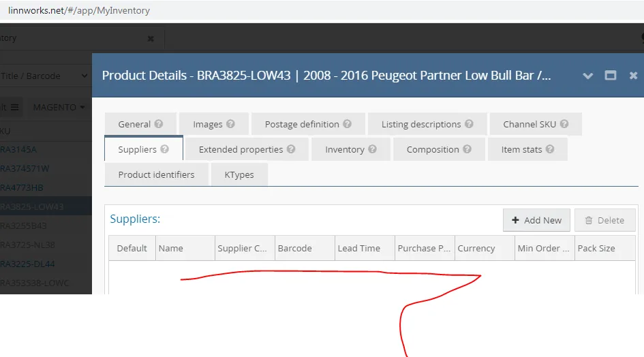The height and width of the screenshot is (357, 644).
Task: Sort by the Default column header
Action: click(132, 248)
